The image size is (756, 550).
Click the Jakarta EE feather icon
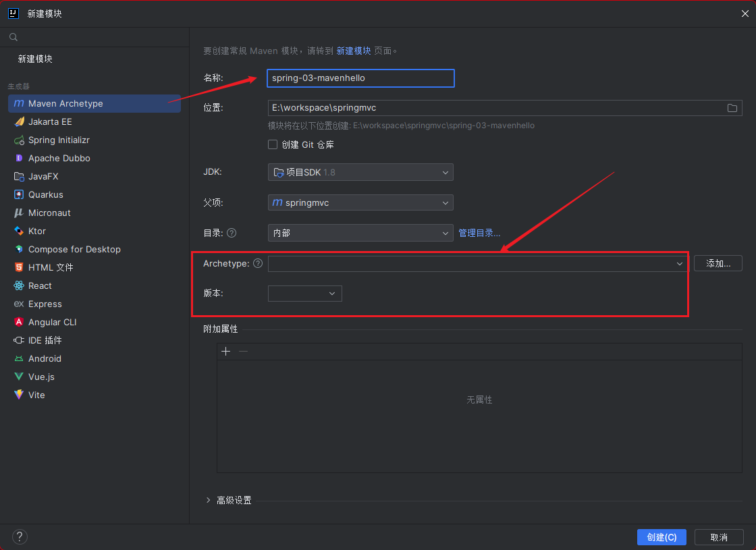19,122
